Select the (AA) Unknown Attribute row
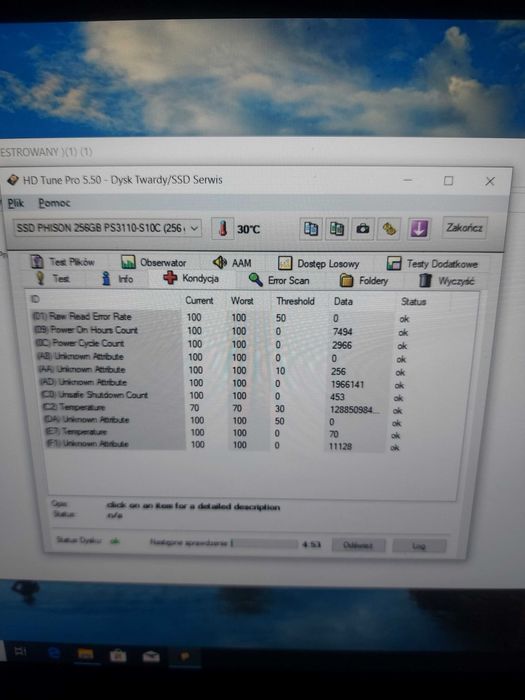Image resolution: width=525 pixels, height=700 pixels. [221, 370]
